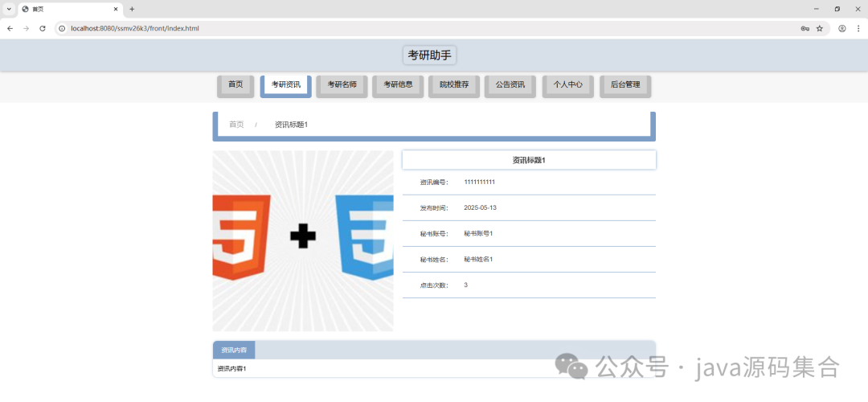
Task: Reload the page with the refresh icon
Action: click(43, 28)
